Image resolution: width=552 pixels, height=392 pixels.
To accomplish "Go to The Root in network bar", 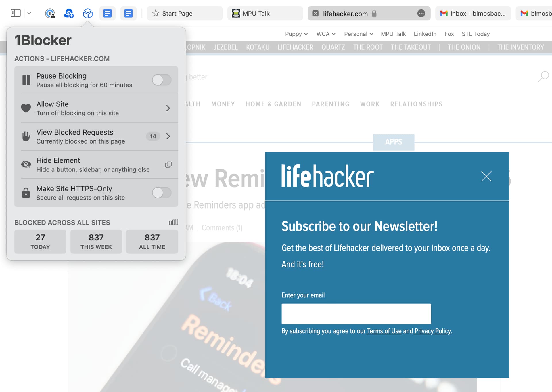I will pos(368,47).
